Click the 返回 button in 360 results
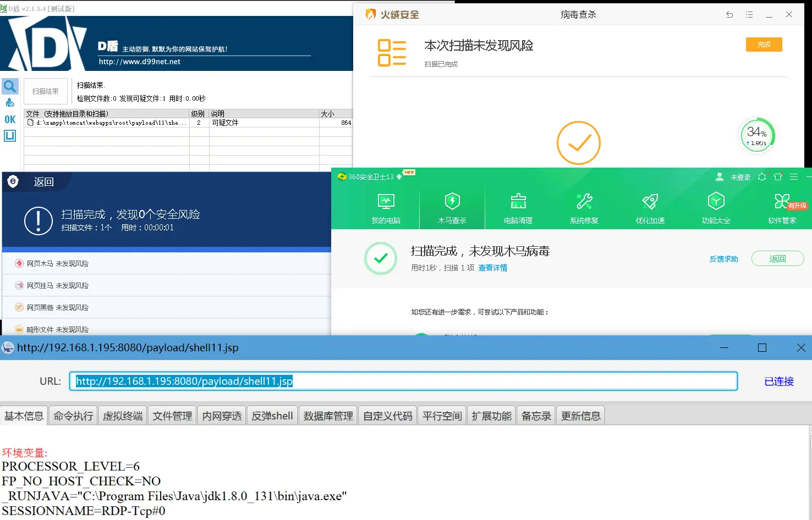This screenshot has height=520, width=812. (x=777, y=258)
